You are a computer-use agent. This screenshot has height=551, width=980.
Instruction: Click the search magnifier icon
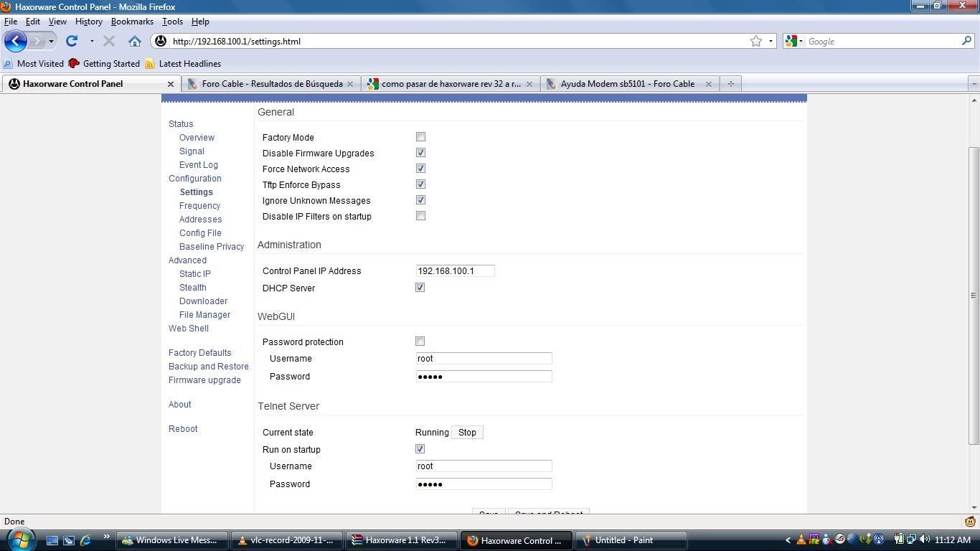point(966,41)
